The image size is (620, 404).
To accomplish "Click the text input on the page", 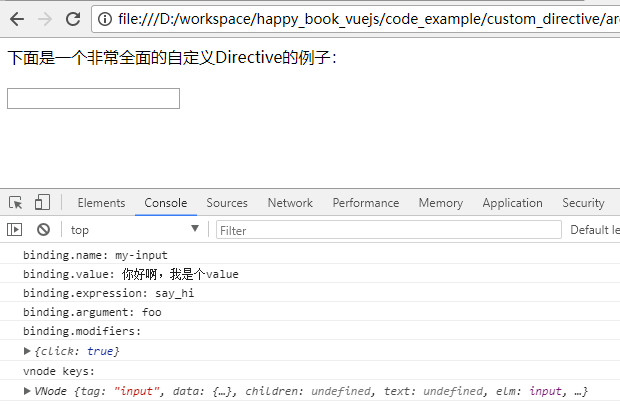I will tap(93, 98).
